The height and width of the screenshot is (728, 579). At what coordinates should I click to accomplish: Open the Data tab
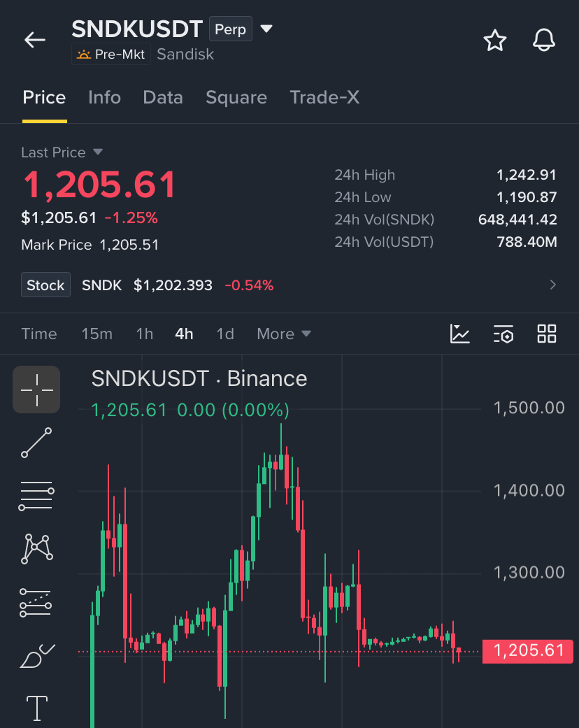pyautogui.click(x=163, y=97)
